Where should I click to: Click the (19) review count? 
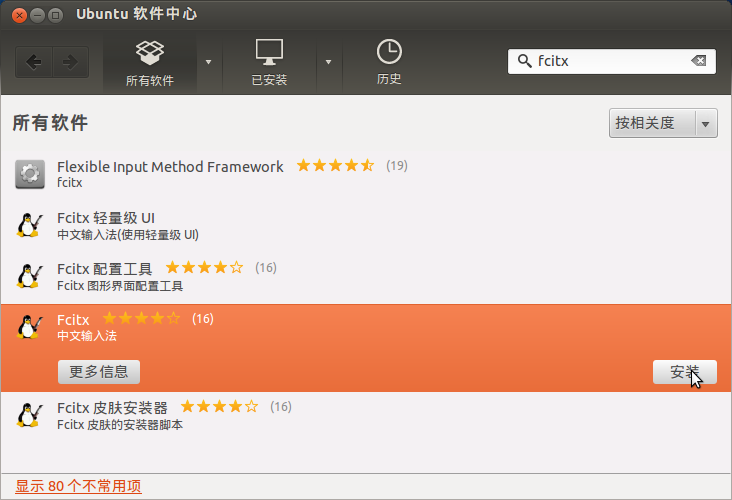(397, 165)
